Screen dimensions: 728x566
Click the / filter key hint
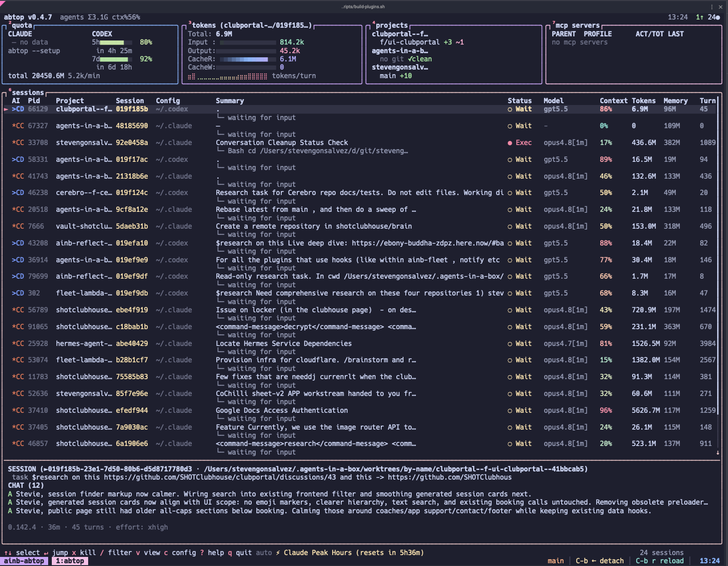[x=116, y=553]
